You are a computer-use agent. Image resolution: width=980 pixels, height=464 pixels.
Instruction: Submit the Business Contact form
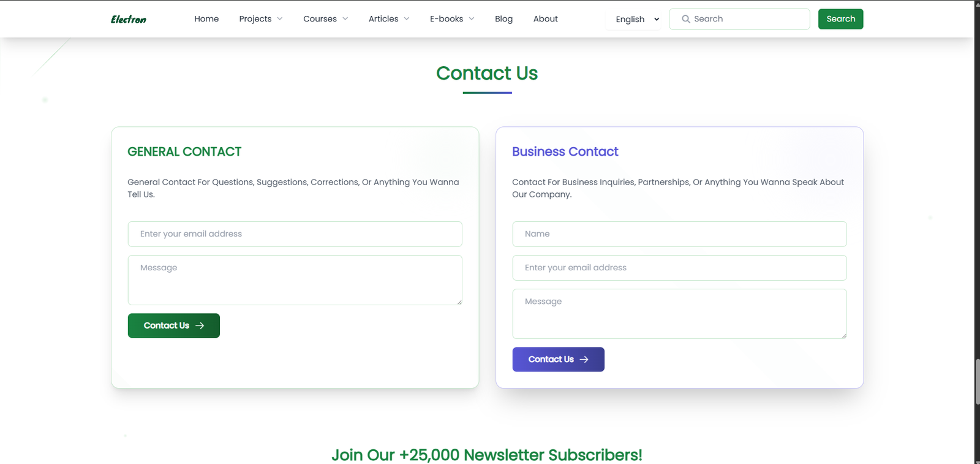pyautogui.click(x=559, y=359)
